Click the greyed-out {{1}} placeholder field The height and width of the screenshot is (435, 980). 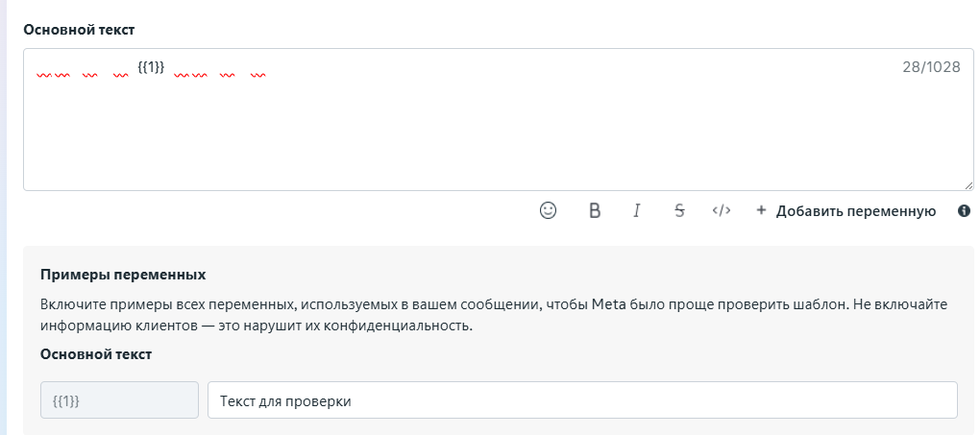[119, 400]
